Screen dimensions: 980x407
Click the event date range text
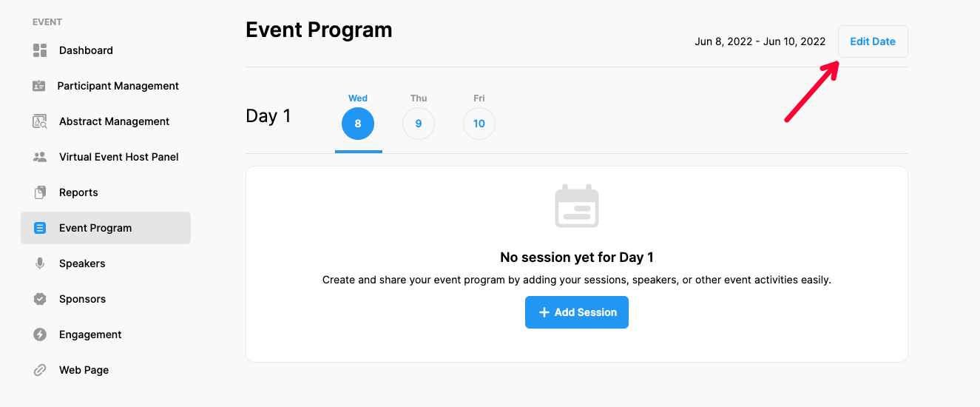point(760,41)
